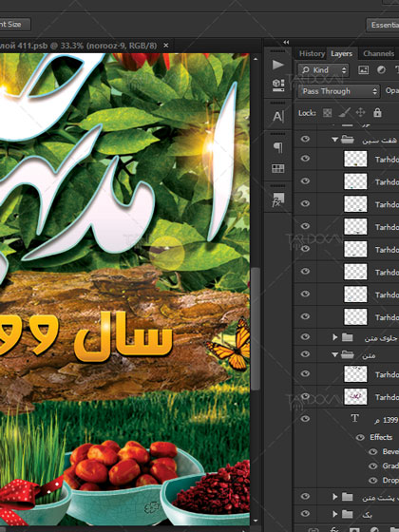The width and height of the screenshot is (399, 532).
Task: Click the Print Size button
Action: click(x=15, y=25)
